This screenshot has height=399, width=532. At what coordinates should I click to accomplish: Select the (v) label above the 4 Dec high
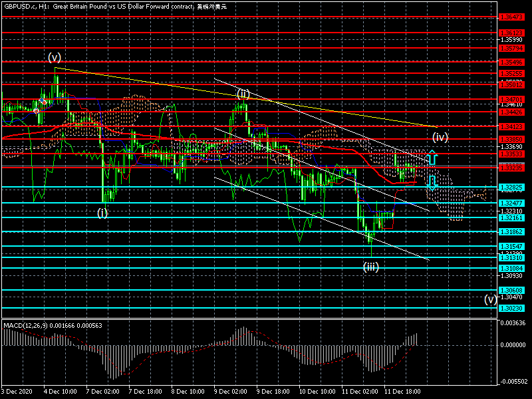tap(55, 57)
